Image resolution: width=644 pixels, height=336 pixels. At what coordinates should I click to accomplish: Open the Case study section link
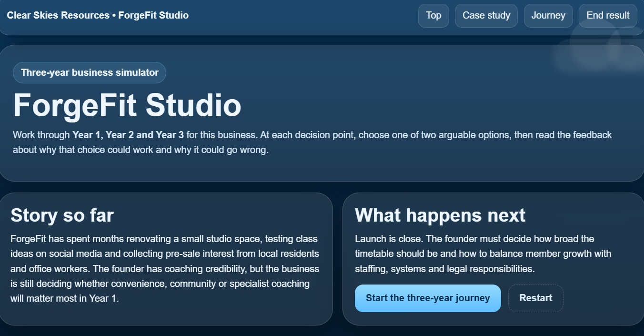[x=486, y=15]
